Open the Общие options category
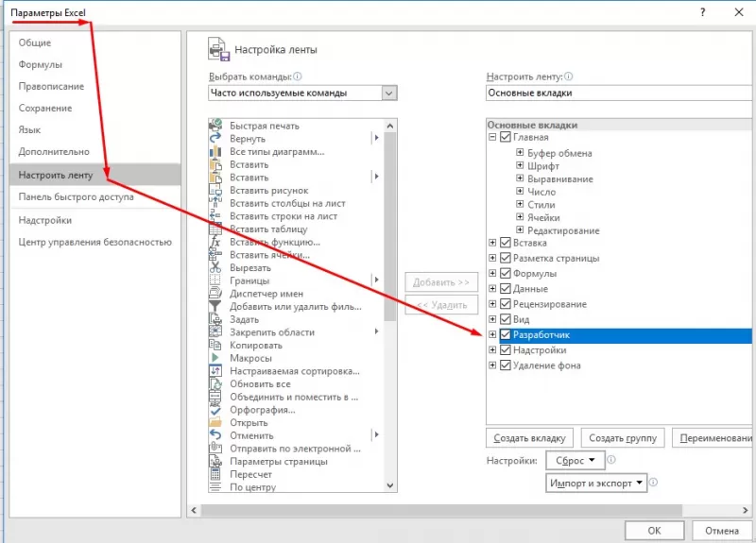The image size is (756, 543). pyautogui.click(x=35, y=42)
